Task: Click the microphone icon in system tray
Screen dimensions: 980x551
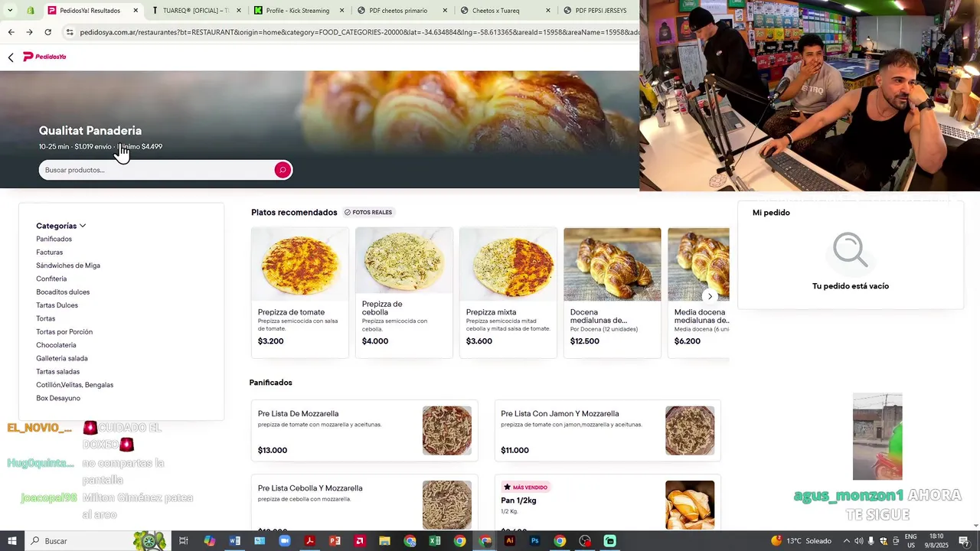Action: 871,541
